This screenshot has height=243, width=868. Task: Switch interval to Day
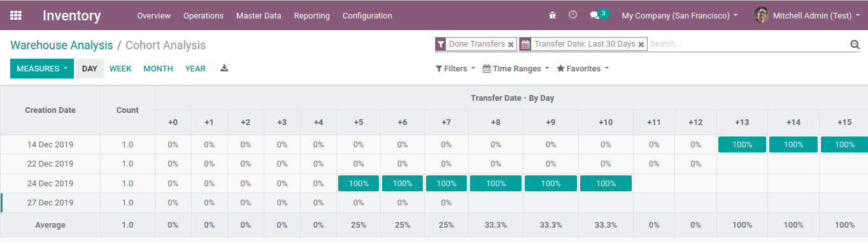click(90, 68)
